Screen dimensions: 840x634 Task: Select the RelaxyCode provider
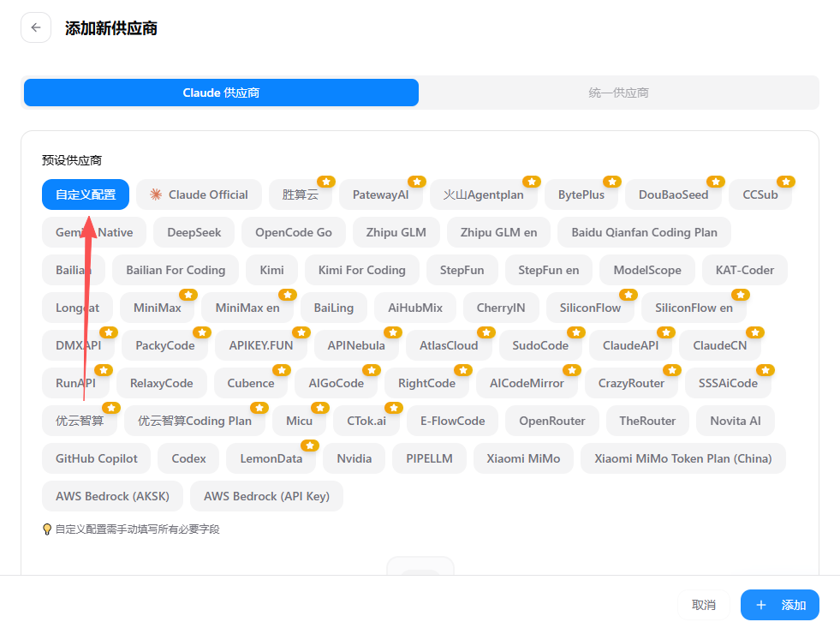tap(162, 383)
